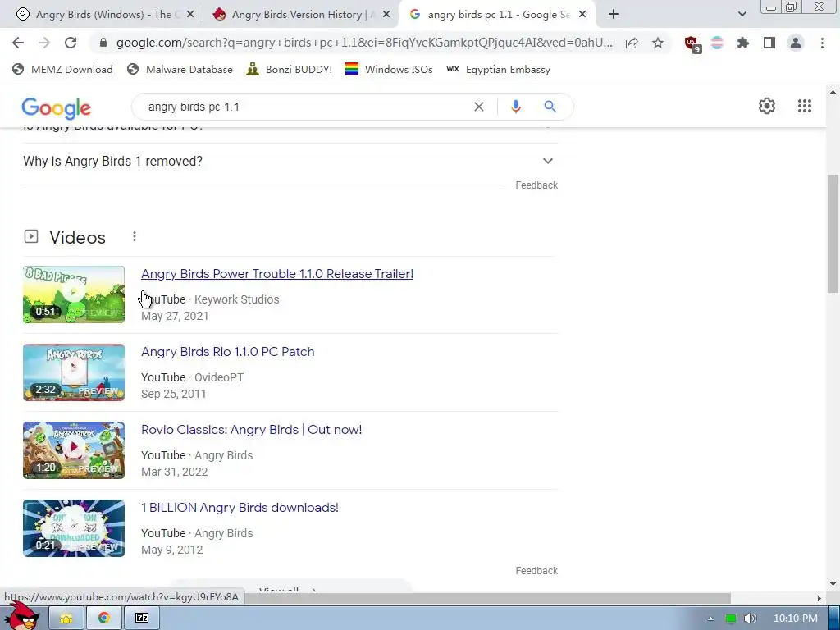Bookmark this page with the star icon
This screenshot has width=840, height=630.
pos(658,43)
